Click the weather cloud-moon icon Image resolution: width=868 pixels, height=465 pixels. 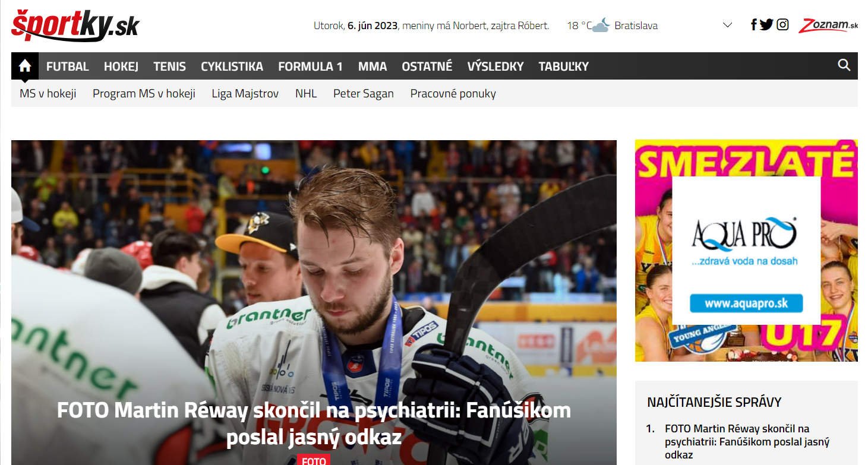tap(601, 26)
